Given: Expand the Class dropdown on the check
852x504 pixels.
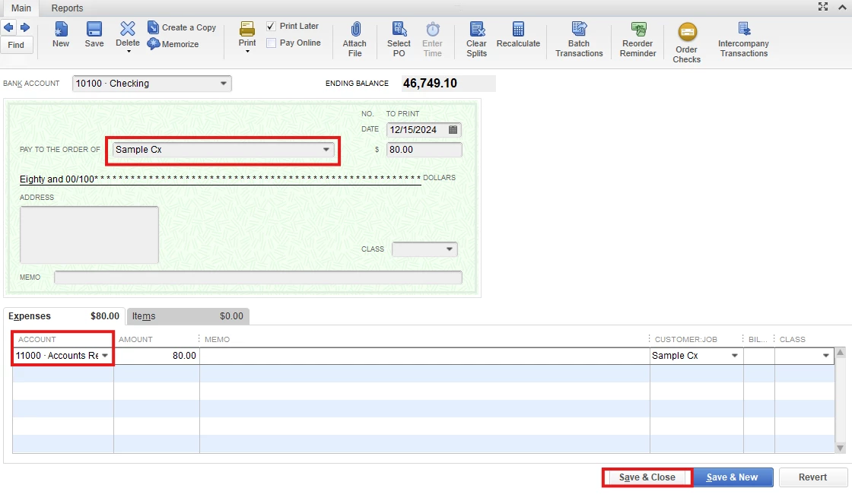Looking at the screenshot, I should click(450, 249).
